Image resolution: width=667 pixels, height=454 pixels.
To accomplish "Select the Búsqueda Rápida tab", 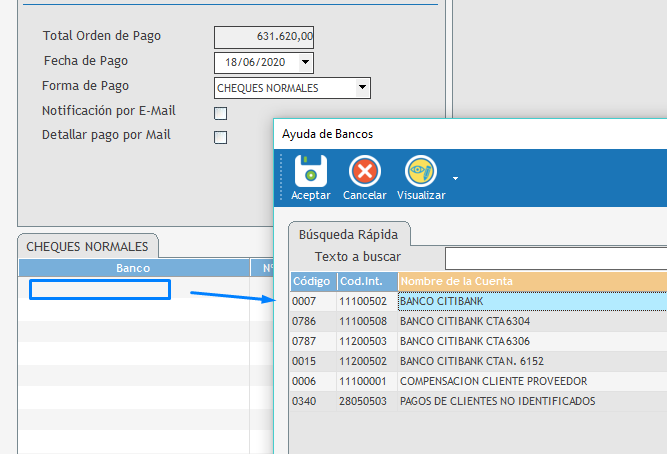I will pos(349,235).
